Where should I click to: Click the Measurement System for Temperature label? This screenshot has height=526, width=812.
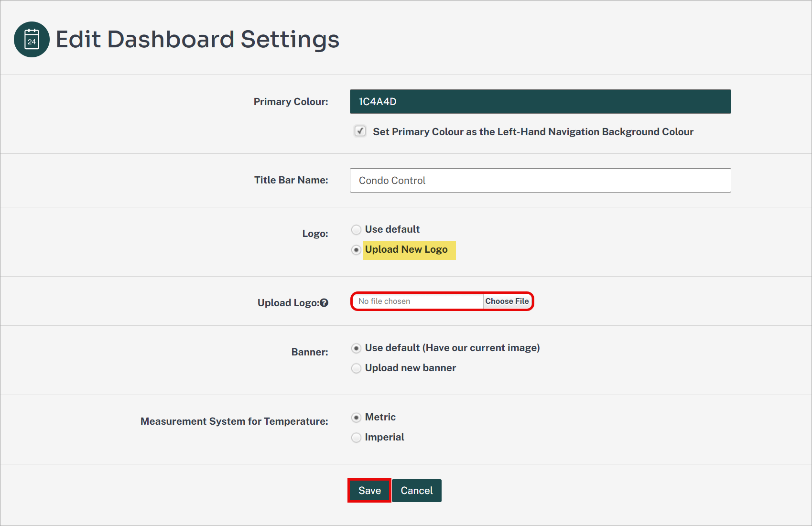pos(234,421)
